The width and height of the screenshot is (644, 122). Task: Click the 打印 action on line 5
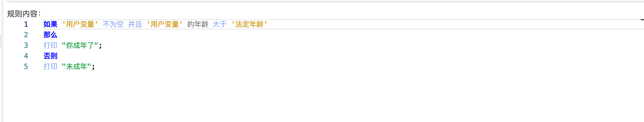point(50,67)
